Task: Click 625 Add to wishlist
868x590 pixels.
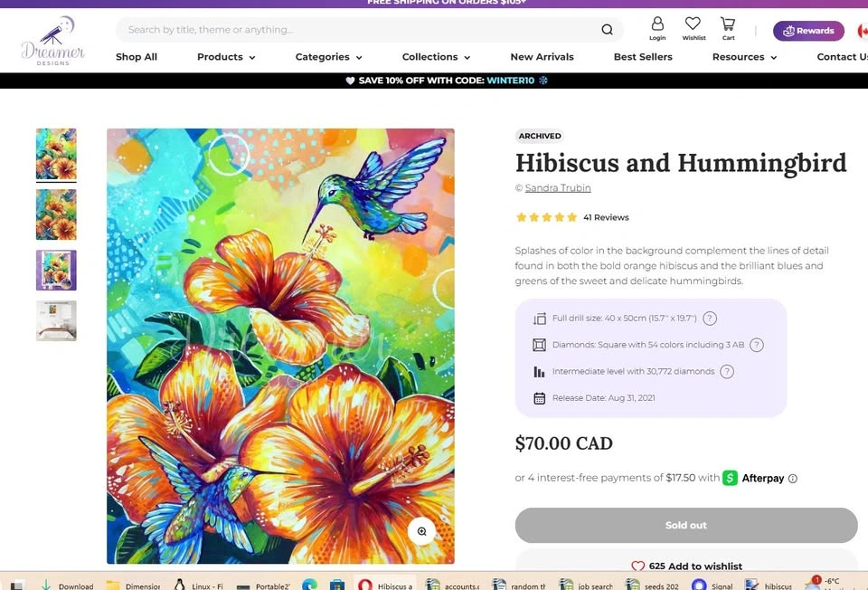Action: tap(686, 566)
